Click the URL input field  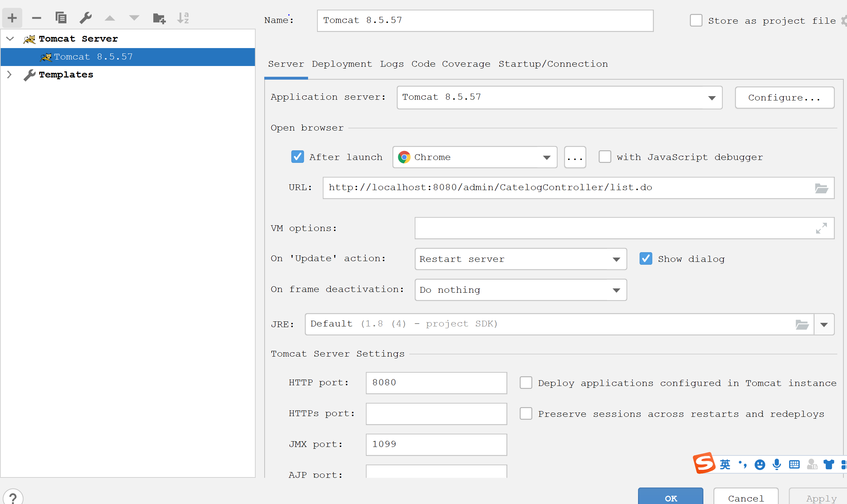tap(578, 188)
